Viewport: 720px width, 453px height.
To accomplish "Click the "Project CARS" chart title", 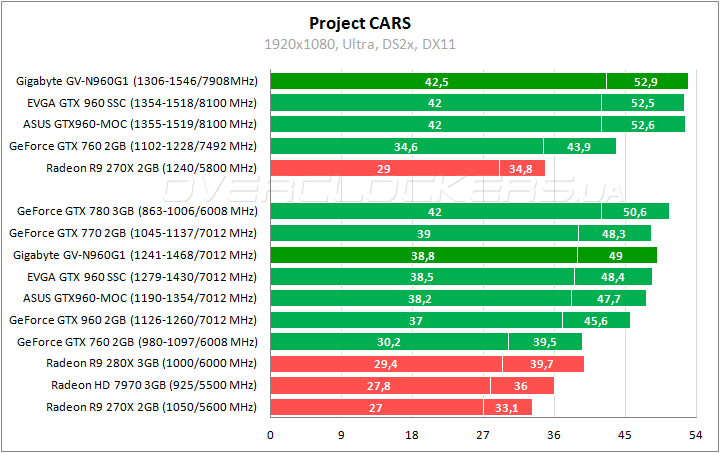I will 359,23.
